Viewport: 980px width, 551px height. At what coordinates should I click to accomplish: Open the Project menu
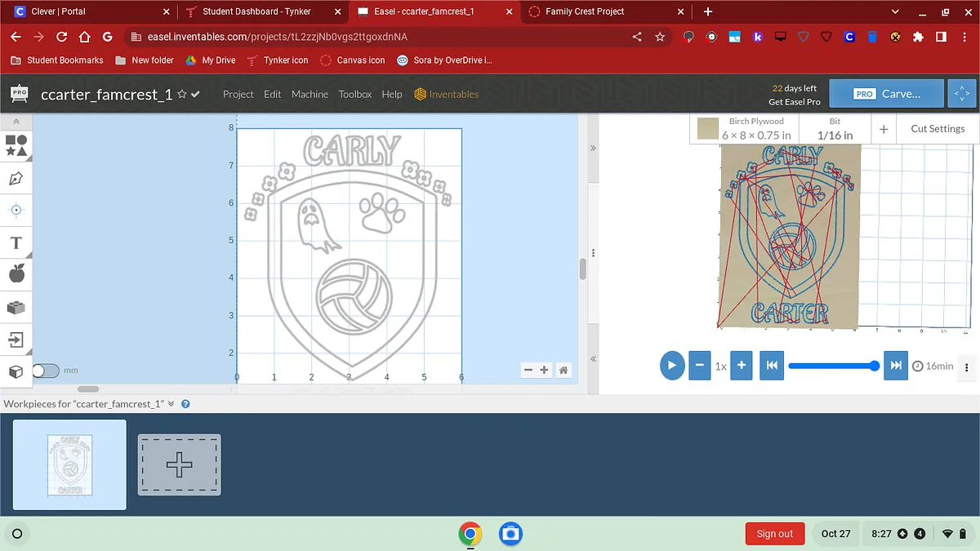pyautogui.click(x=238, y=95)
